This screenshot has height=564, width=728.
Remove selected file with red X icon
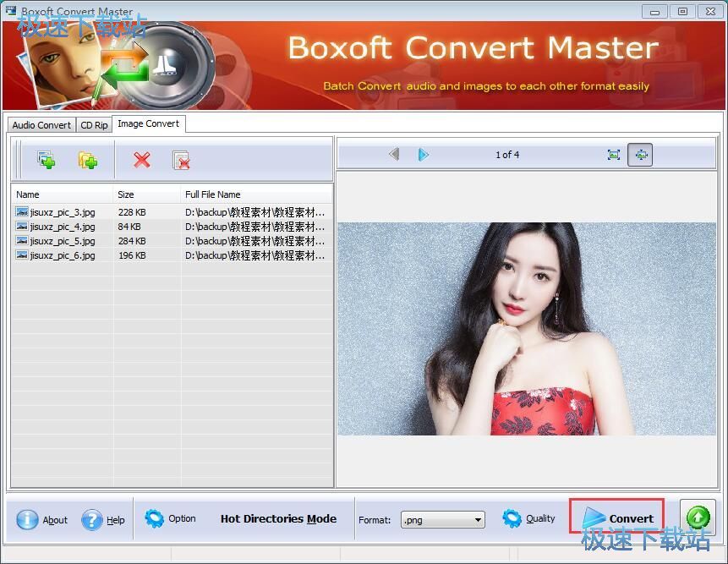tap(141, 160)
